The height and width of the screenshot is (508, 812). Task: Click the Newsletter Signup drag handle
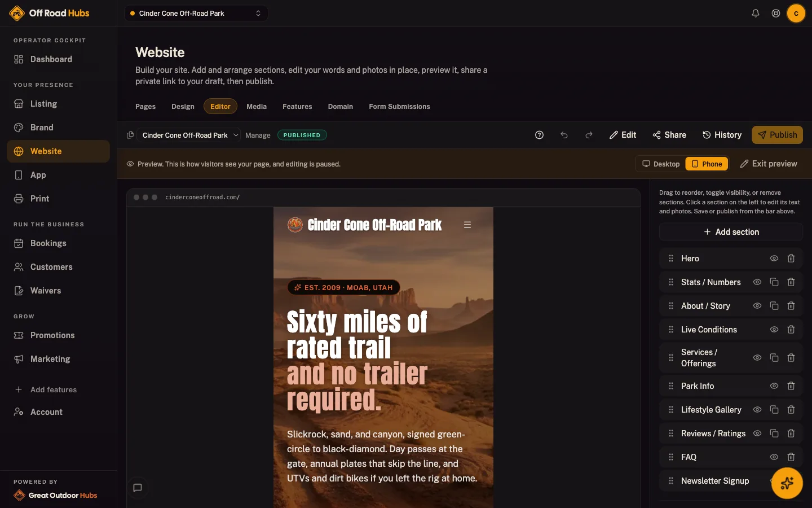[671, 481]
